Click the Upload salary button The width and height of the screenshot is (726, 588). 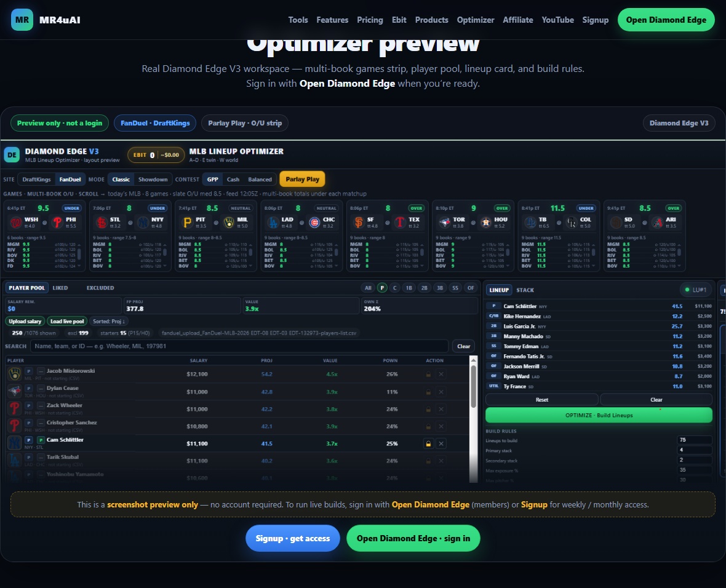click(x=25, y=321)
